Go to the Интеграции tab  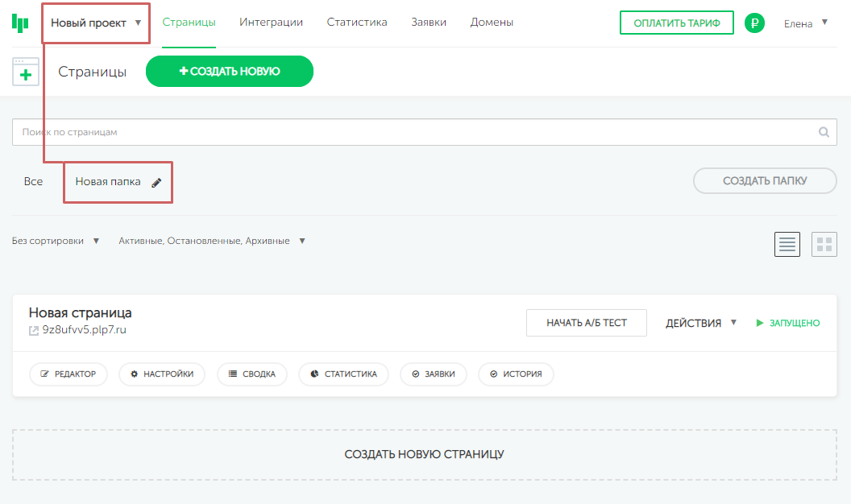271,23
